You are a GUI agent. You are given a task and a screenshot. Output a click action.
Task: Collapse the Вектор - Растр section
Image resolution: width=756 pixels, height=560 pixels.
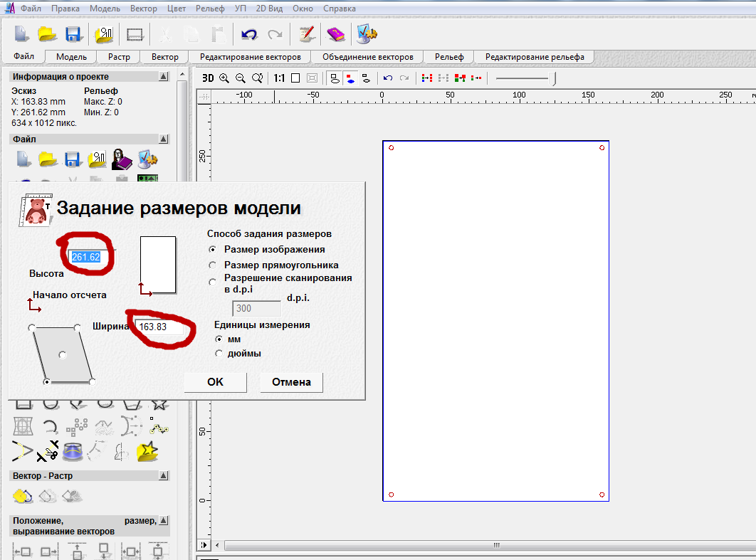[x=164, y=475]
